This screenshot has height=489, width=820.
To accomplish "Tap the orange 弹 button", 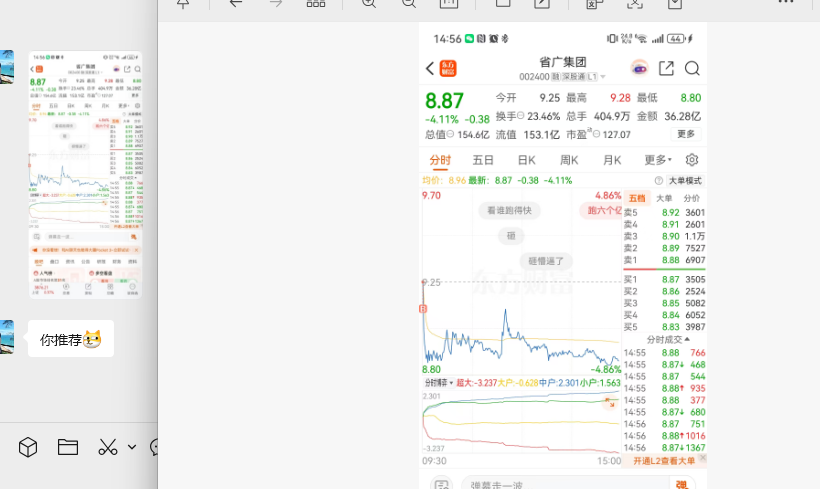I will click(681, 485).
